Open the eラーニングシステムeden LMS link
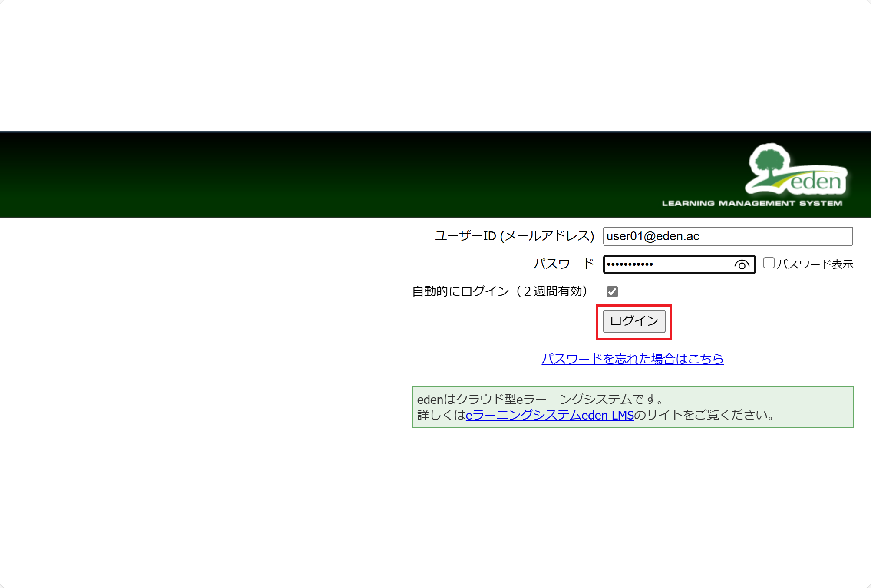Screen dimensions: 871x588 coord(550,415)
